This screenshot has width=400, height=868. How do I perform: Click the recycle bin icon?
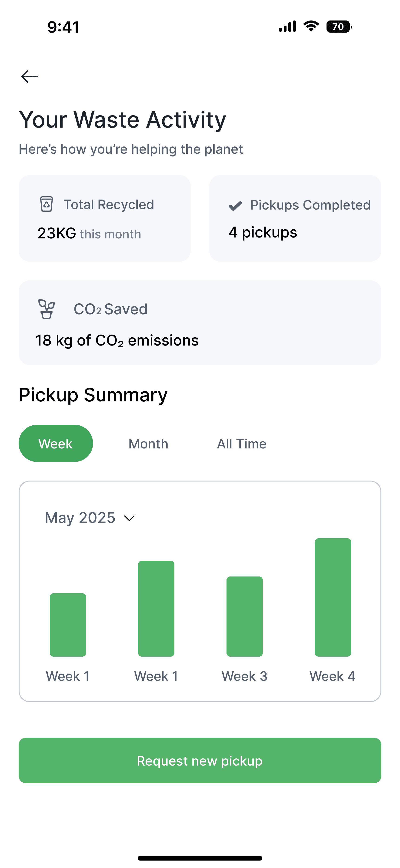click(x=47, y=204)
